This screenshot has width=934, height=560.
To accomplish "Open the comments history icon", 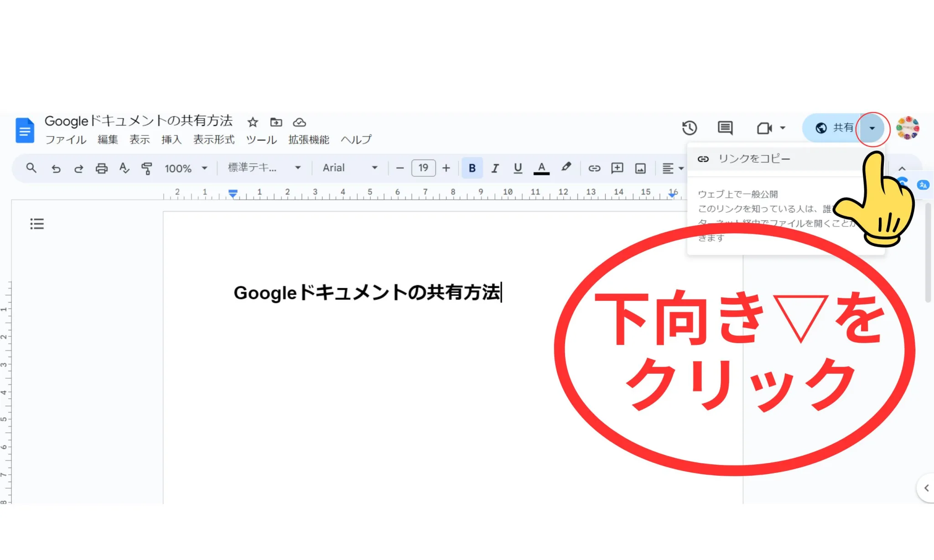I will [725, 128].
